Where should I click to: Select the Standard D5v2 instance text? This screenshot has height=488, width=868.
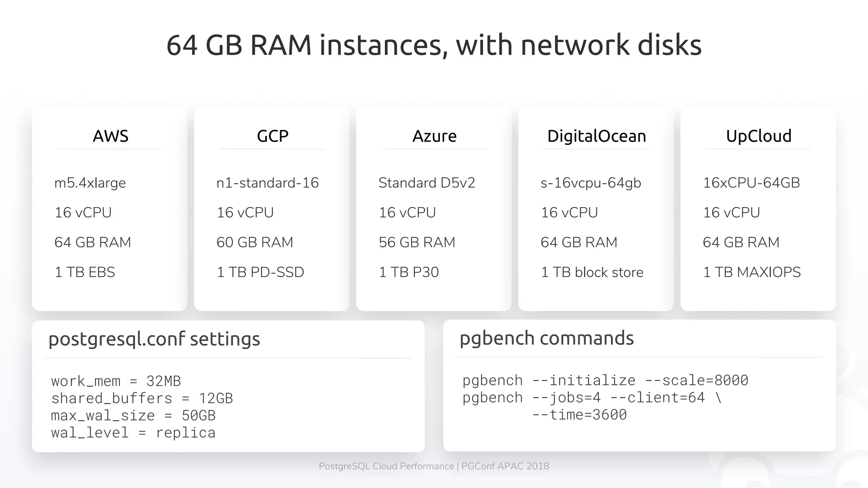point(426,183)
